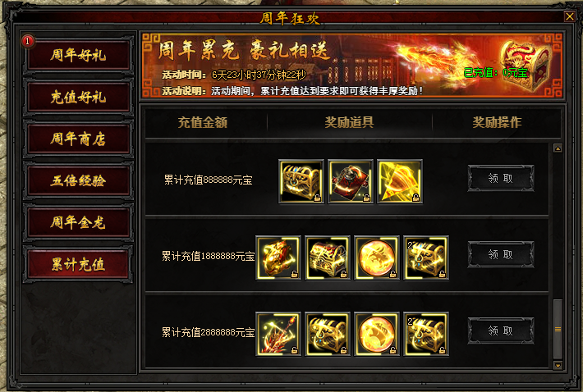Claim reward for 累计充值1888888元宝
583x392 pixels.
click(x=500, y=255)
